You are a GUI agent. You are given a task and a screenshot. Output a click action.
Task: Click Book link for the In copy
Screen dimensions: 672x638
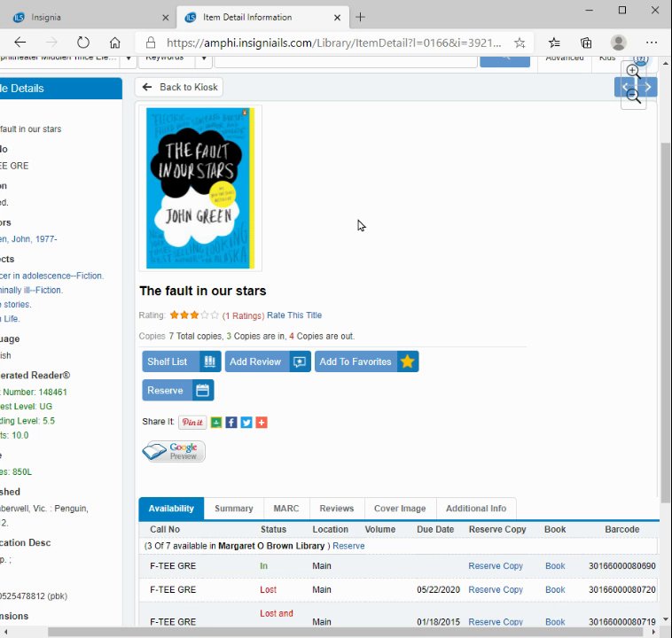point(555,566)
